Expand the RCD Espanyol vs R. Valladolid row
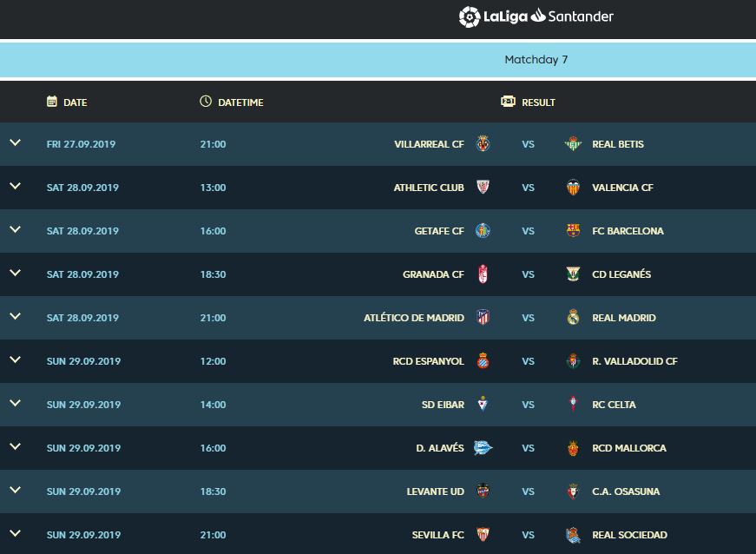 16,359
